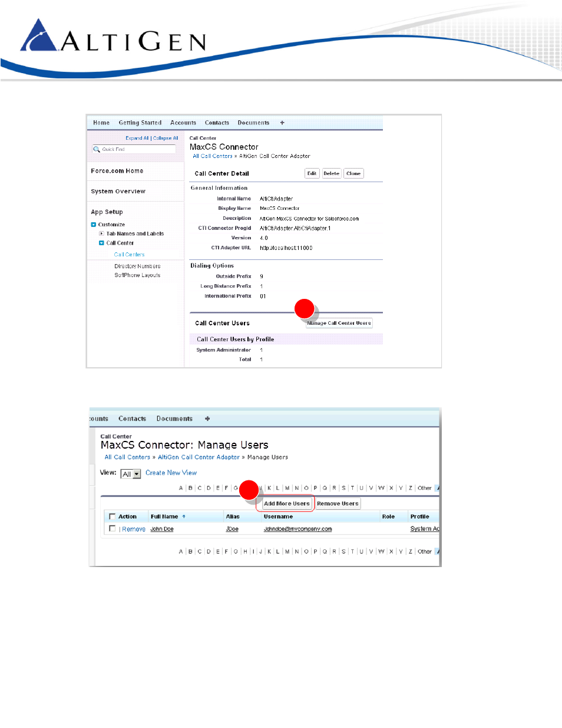Viewport: 562px width, 728px height.
Task: Open the View dropdown showing All
Action: pos(131,474)
